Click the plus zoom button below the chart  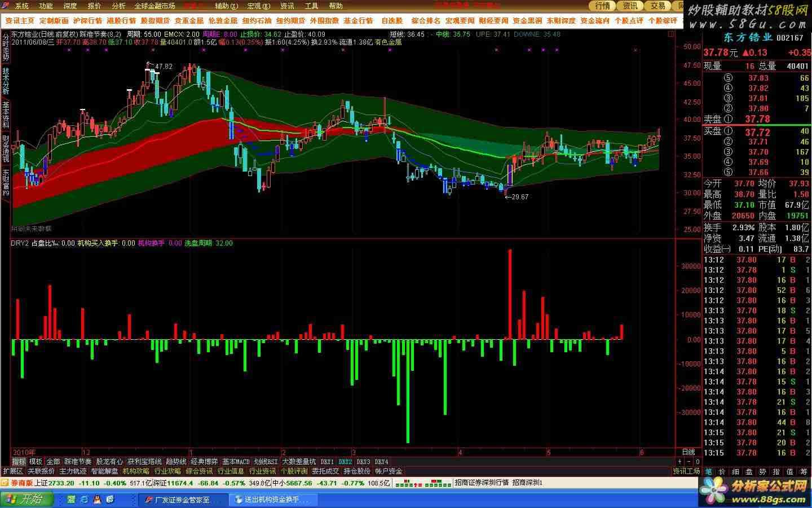coord(679,462)
